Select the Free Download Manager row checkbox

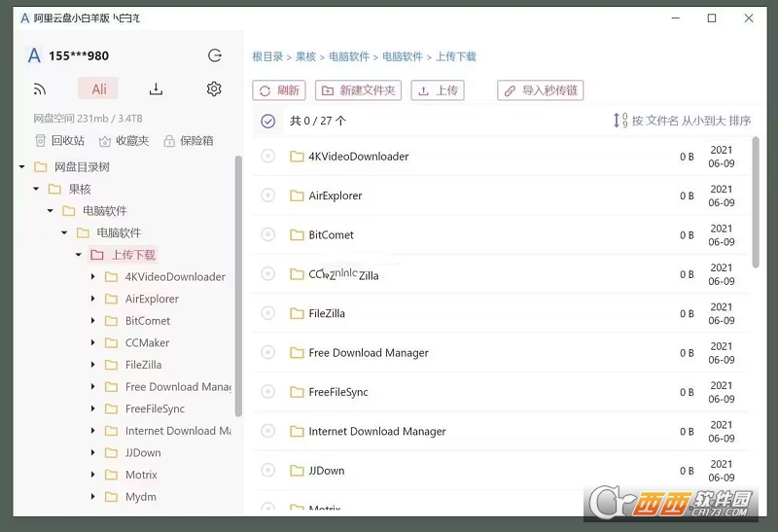coord(268,352)
